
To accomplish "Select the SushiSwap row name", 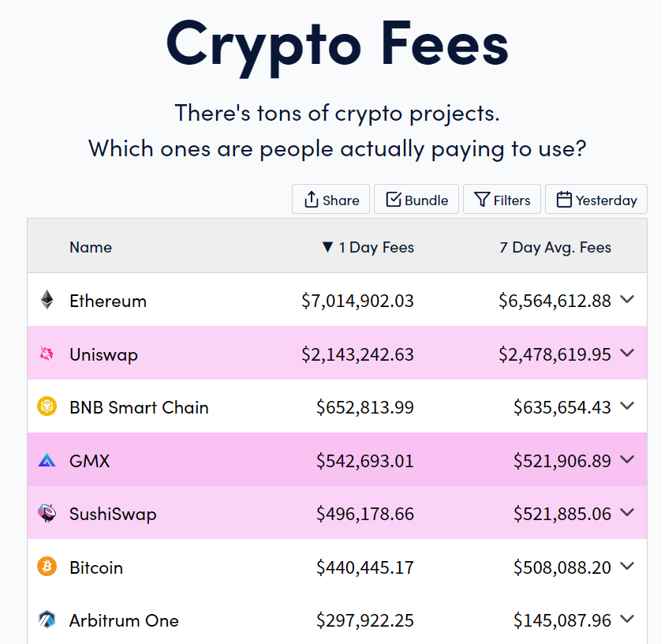I will click(113, 514).
